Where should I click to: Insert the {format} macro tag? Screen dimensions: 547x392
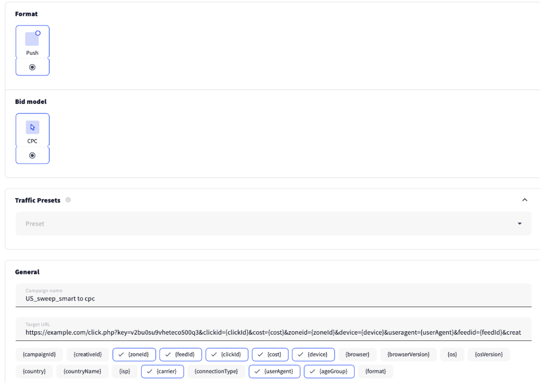(x=376, y=371)
